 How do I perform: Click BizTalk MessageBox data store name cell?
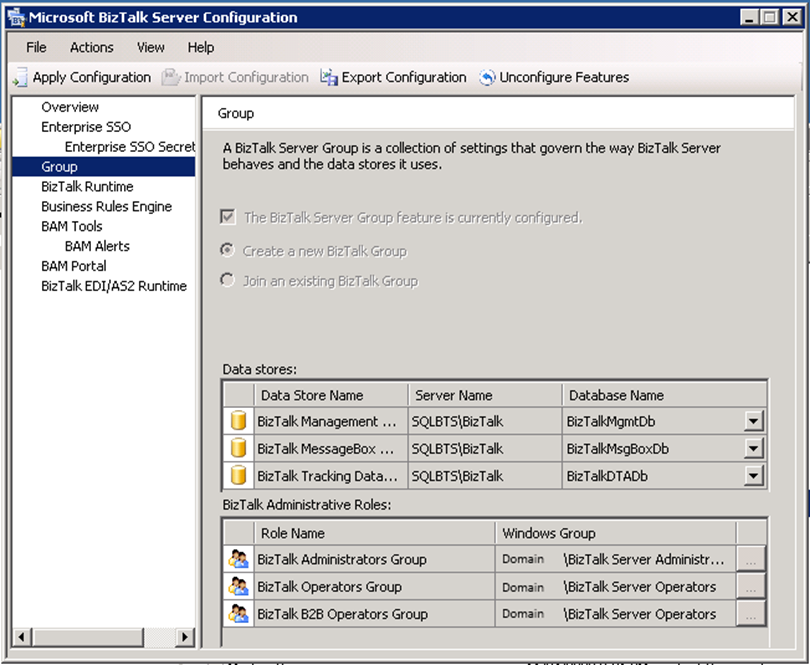click(331, 449)
